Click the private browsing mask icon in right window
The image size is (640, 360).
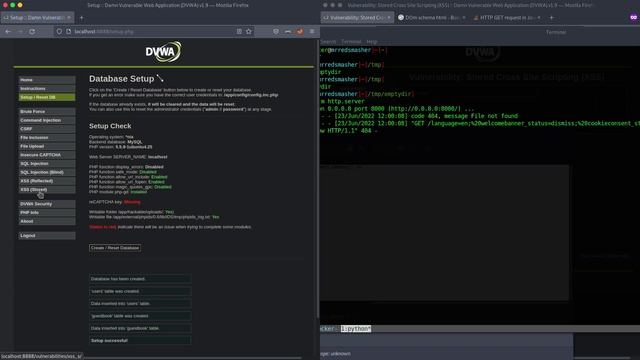pos(633,18)
